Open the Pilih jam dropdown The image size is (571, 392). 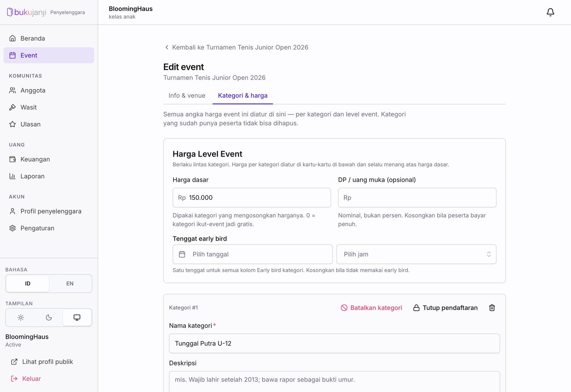coord(416,254)
